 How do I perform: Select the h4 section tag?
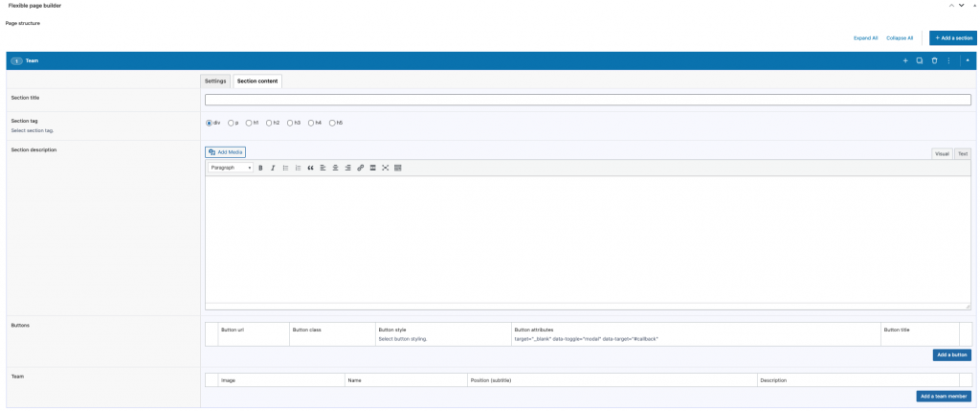click(x=311, y=124)
